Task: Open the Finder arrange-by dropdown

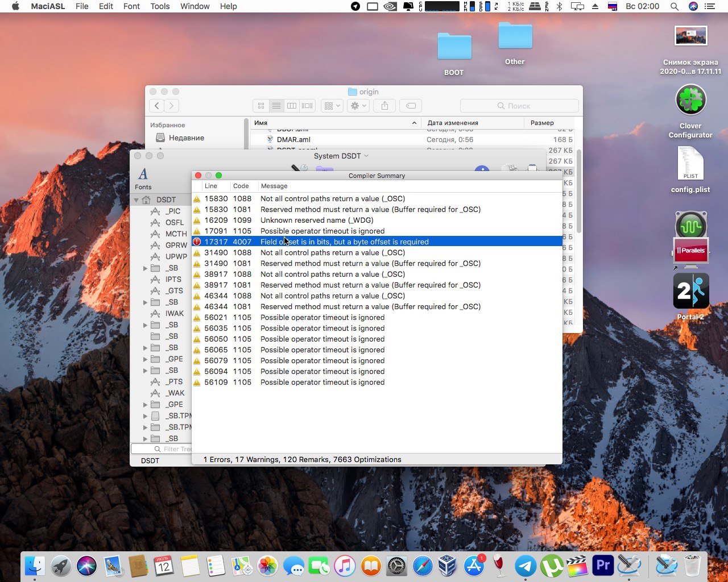Action: 332,106
